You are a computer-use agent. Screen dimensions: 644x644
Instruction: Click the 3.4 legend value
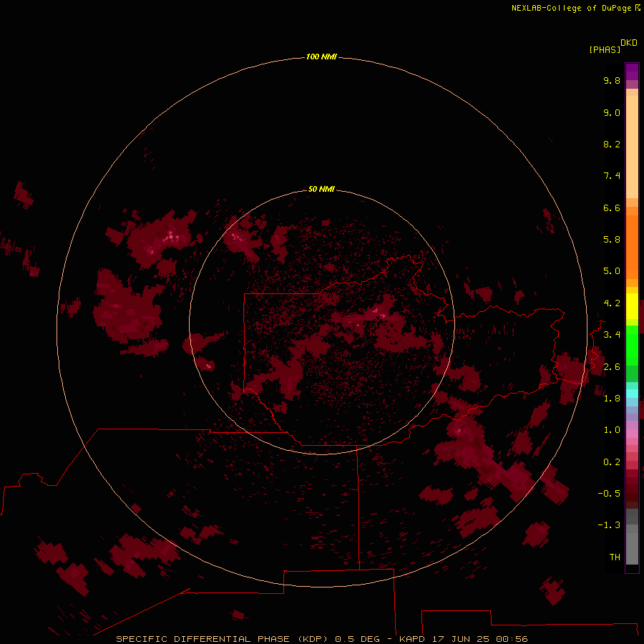tap(612, 335)
